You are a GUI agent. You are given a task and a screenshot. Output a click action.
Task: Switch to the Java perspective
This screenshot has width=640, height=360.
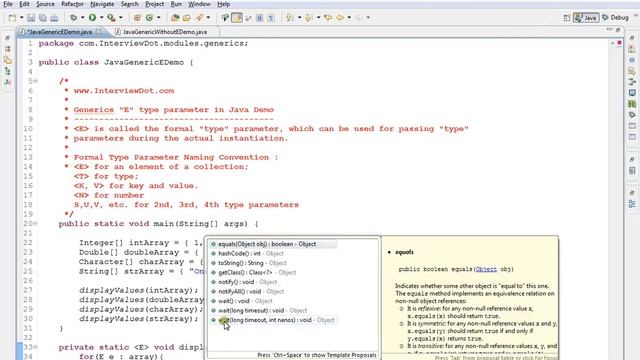pos(586,18)
